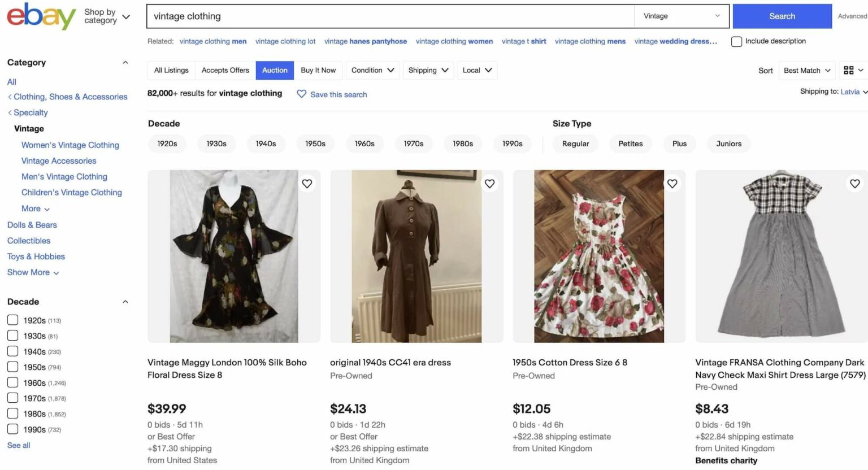Open the Best Match sort dropdown

807,70
